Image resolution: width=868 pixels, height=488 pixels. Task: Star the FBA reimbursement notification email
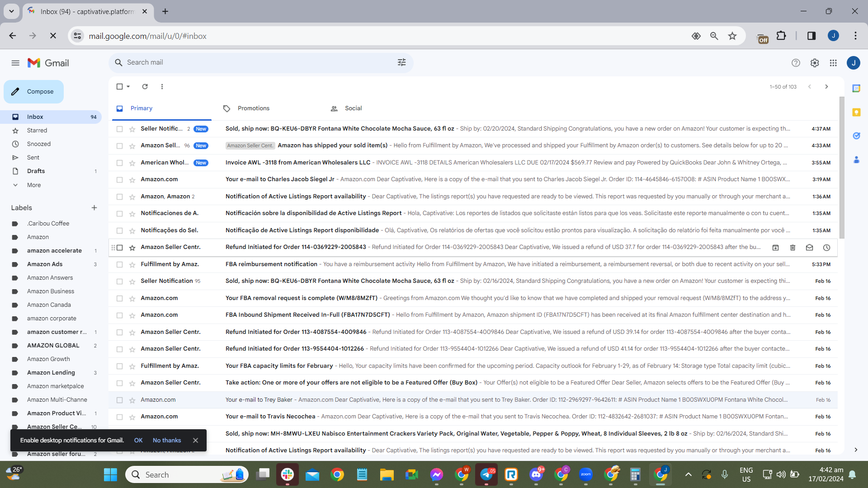[x=132, y=264]
